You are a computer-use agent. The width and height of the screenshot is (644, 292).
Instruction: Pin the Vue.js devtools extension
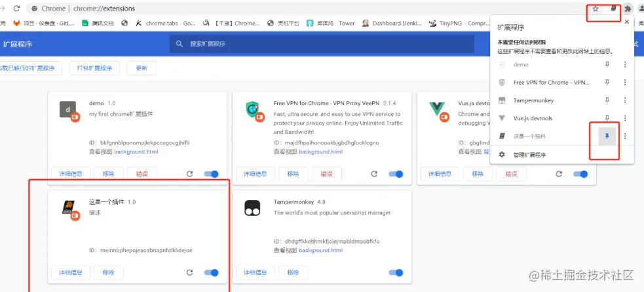(x=607, y=118)
